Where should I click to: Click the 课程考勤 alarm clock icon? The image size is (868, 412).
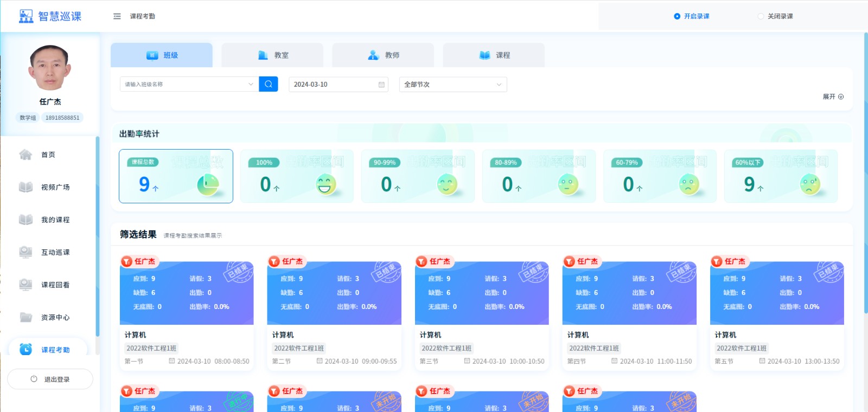[25, 349]
